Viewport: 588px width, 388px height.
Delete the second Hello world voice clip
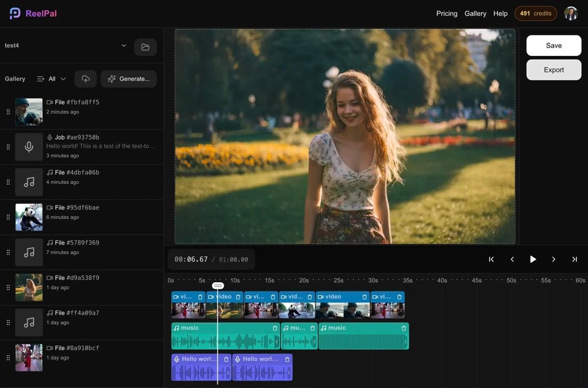point(287,359)
